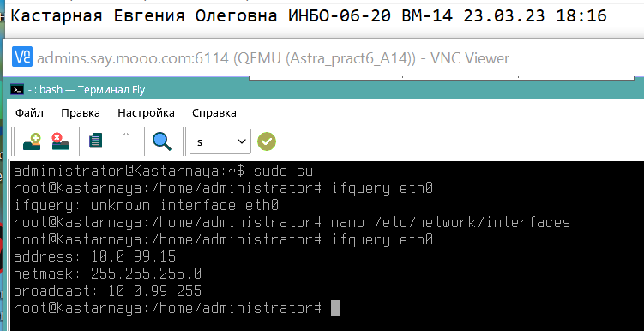
Task: Open the Справка menu
Action: pos(214,113)
